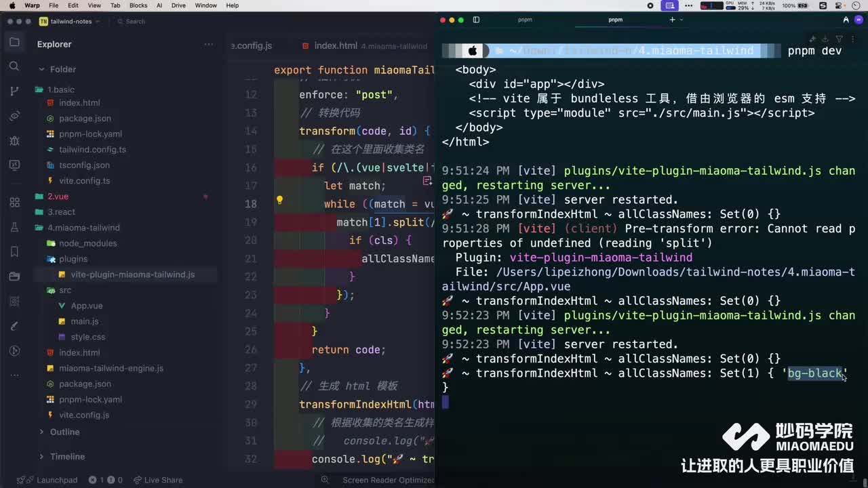Click the errors and warnings status indicator
The height and width of the screenshot is (488, 868).
[x=104, y=480]
